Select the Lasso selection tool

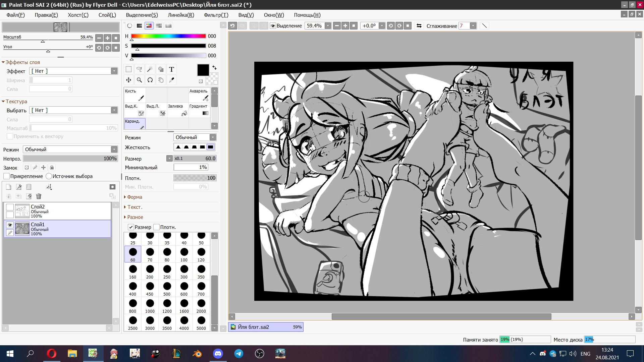[139, 69]
